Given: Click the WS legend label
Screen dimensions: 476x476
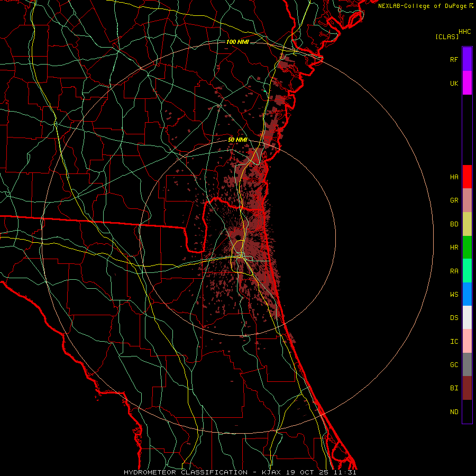Looking at the screenshot, I should coord(454,295).
